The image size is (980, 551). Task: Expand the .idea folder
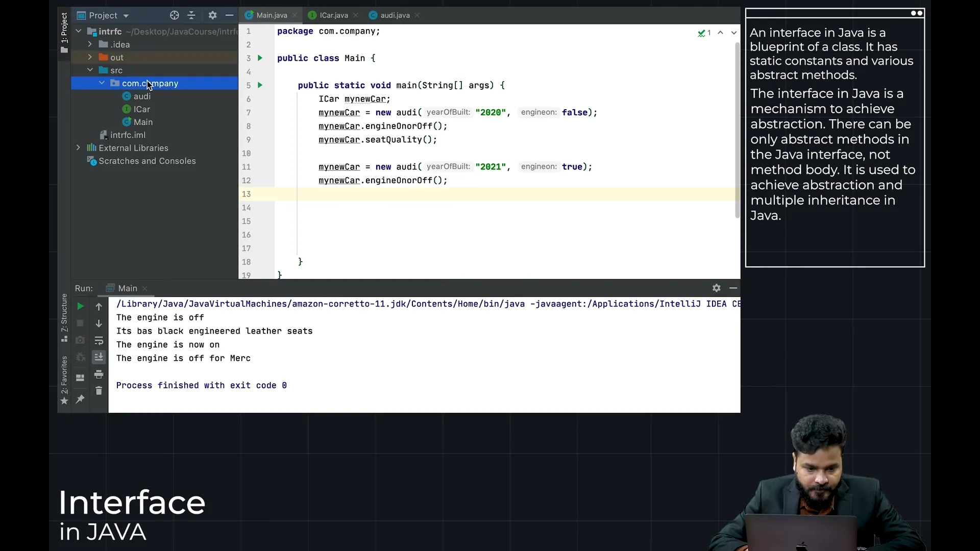pyautogui.click(x=90, y=44)
